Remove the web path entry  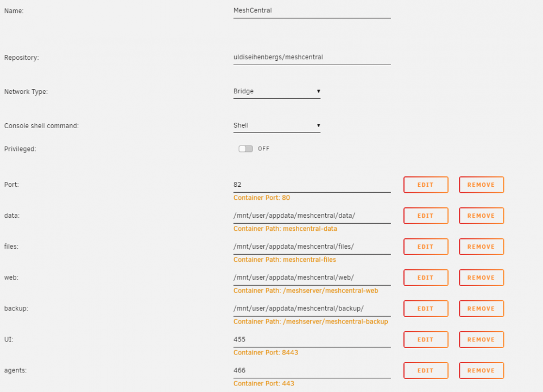[x=481, y=278]
